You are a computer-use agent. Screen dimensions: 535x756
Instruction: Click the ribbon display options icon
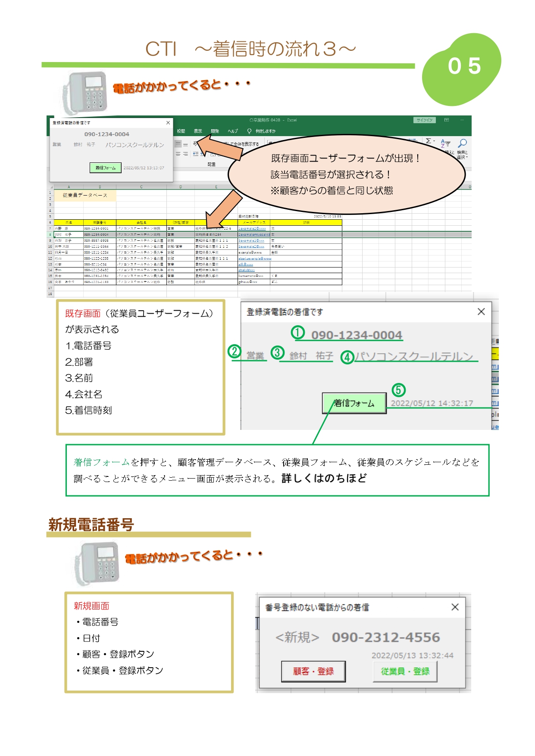tap(447, 120)
